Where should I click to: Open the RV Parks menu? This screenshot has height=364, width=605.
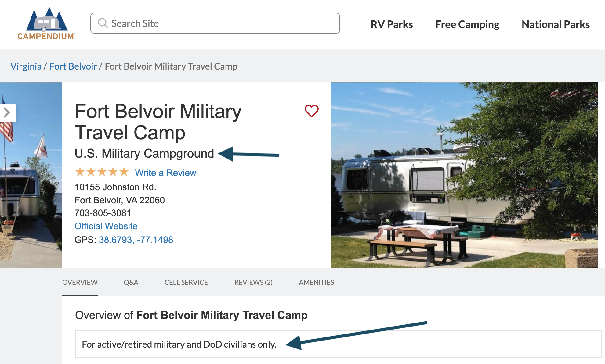pos(392,24)
